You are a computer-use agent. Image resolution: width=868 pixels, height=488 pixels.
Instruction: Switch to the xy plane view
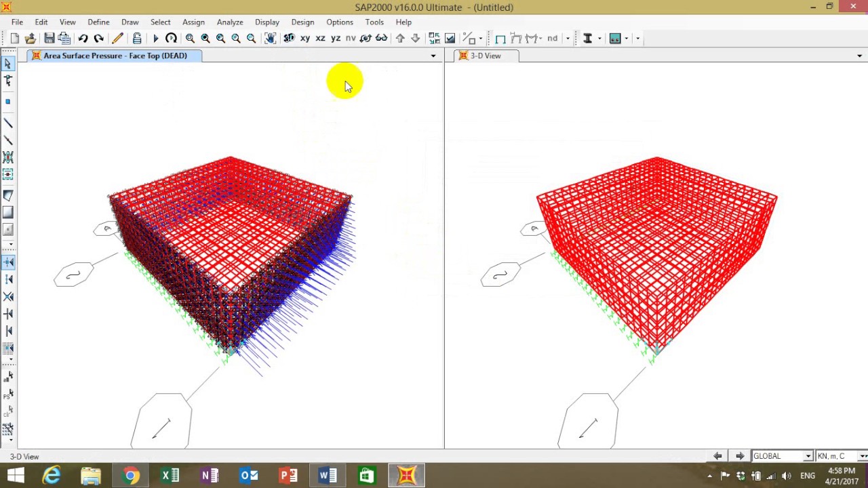tap(305, 39)
